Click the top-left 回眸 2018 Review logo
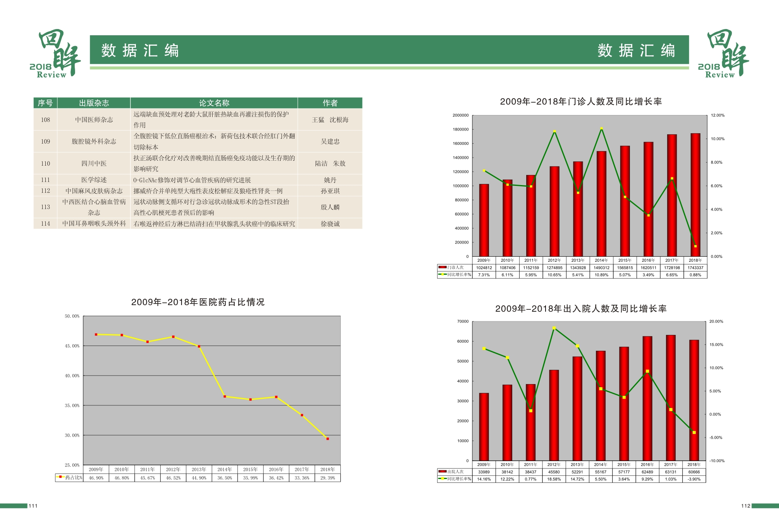779x532 pixels. click(x=55, y=53)
